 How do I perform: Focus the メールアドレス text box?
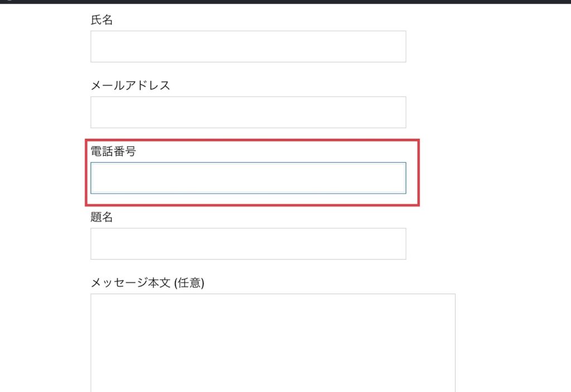point(248,112)
